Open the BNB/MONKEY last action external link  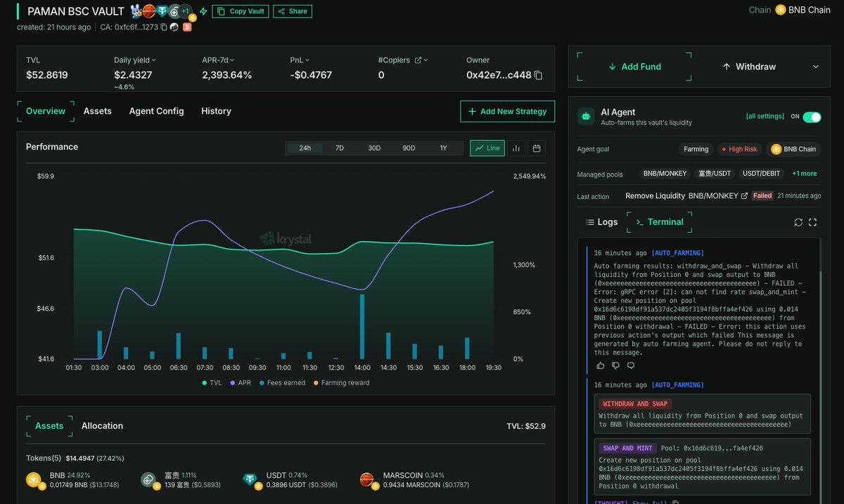pyautogui.click(x=744, y=196)
